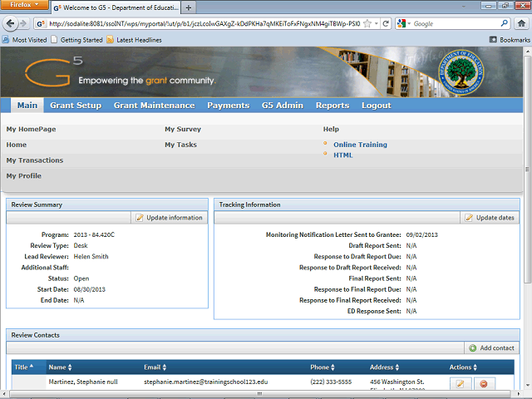
Task: Click Update dates button
Action: coord(490,218)
